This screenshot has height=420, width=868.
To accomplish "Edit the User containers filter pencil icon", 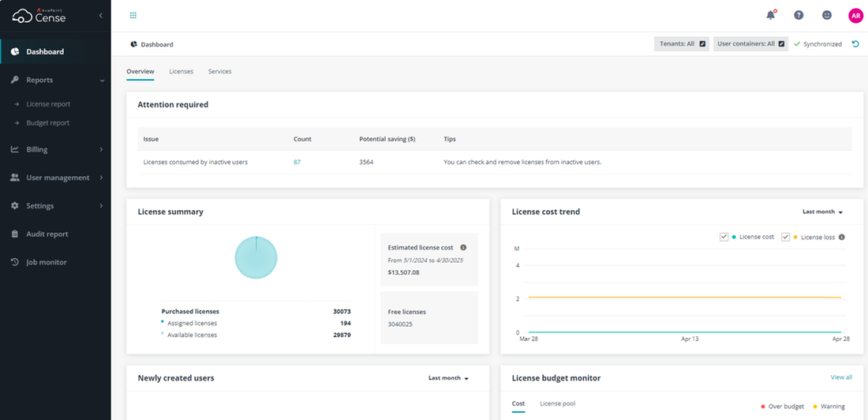I will point(782,44).
